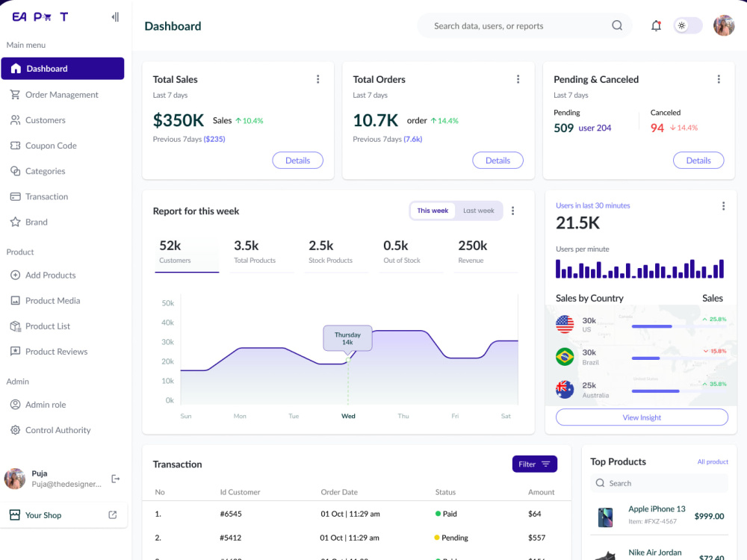Image resolution: width=747 pixels, height=560 pixels.
Task: Click the Product Media image icon
Action: click(15, 300)
